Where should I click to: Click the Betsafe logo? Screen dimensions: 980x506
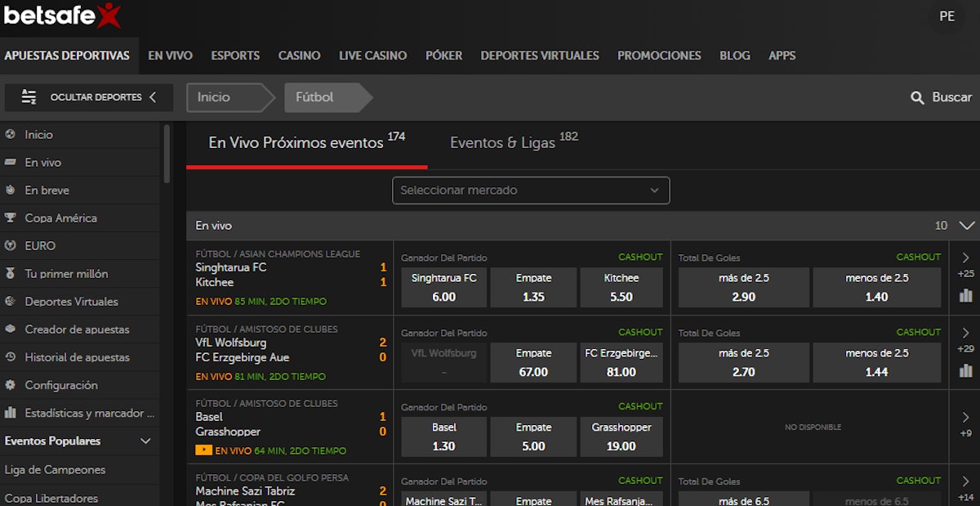[x=63, y=15]
